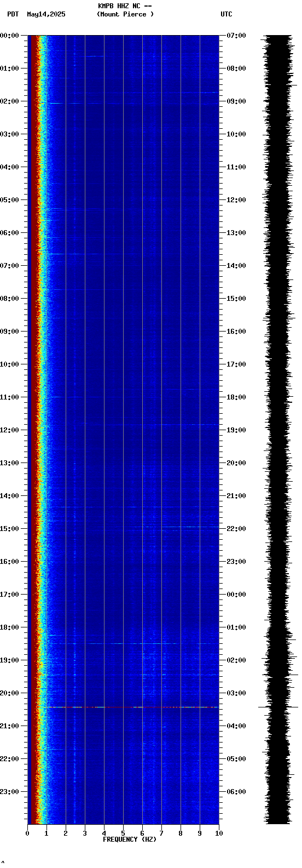Click the 20:00 time label on the PDT axis
Screen dimensions: 302x868
point(9,693)
